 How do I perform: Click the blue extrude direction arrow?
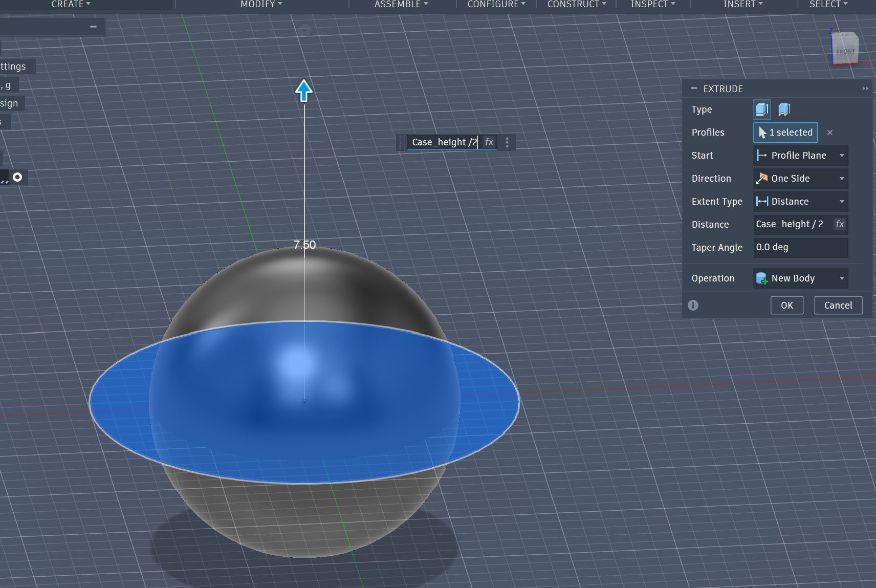click(x=303, y=91)
